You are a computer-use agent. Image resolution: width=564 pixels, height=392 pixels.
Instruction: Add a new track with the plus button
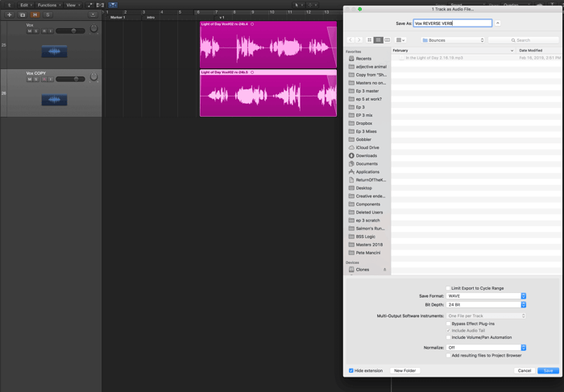[10, 14]
